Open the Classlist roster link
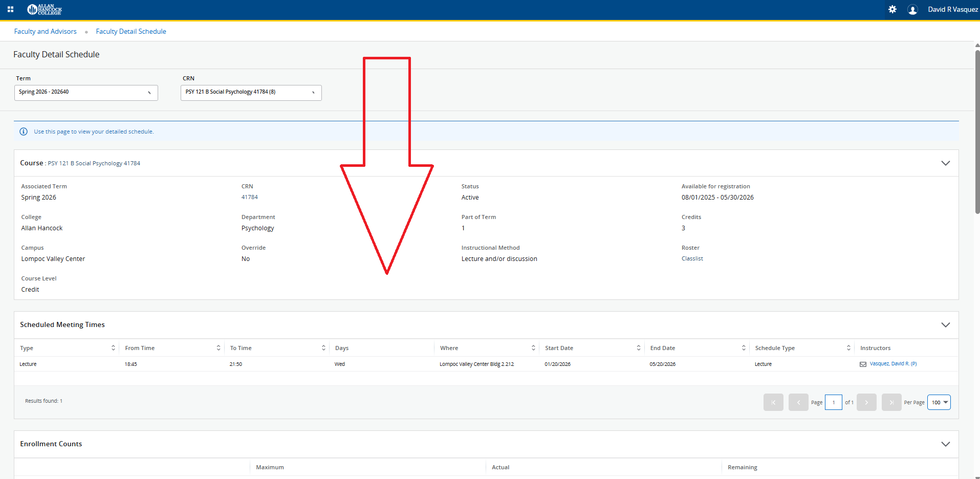This screenshot has width=980, height=479. pos(692,258)
